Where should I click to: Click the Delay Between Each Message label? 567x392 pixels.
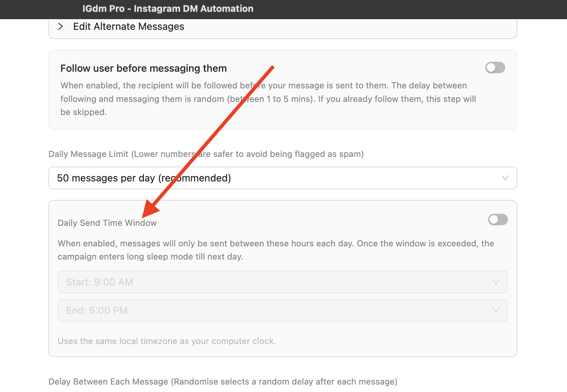(x=223, y=382)
